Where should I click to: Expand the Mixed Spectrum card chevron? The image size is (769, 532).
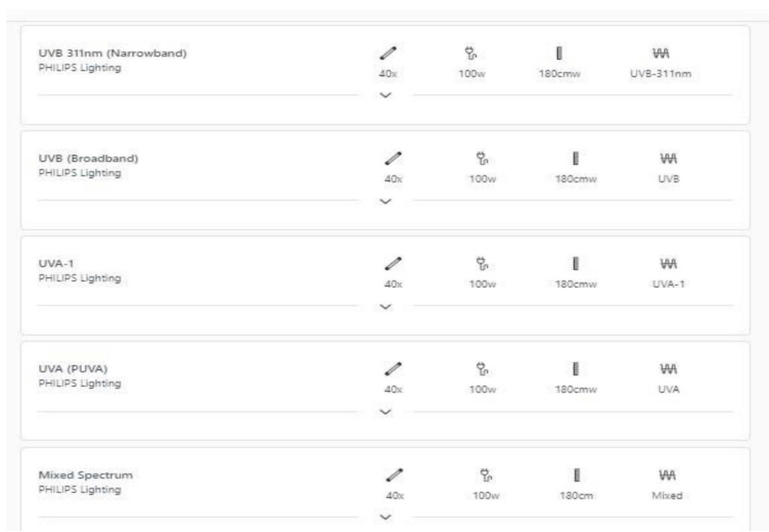(x=386, y=517)
